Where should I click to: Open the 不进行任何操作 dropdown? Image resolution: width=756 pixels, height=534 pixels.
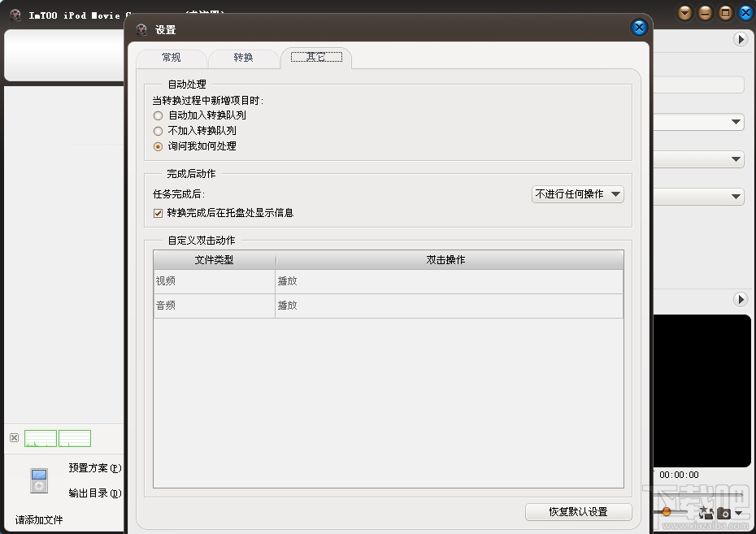coord(577,194)
